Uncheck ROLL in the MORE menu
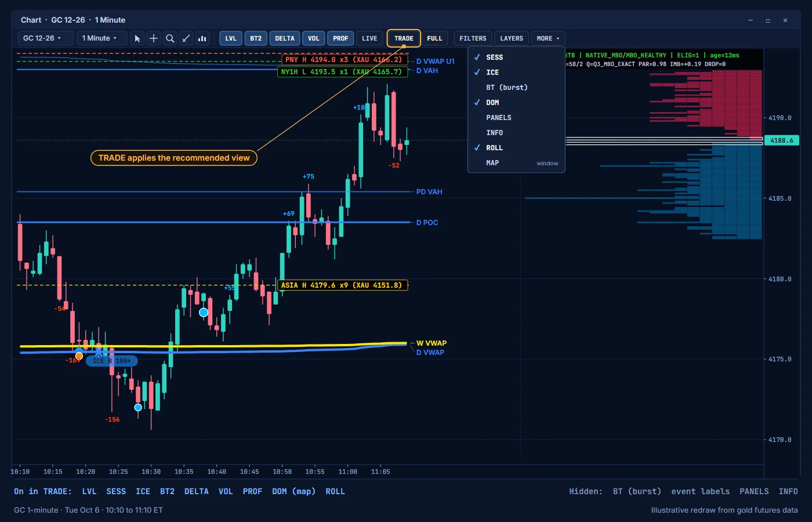This screenshot has width=812, height=522. point(516,148)
